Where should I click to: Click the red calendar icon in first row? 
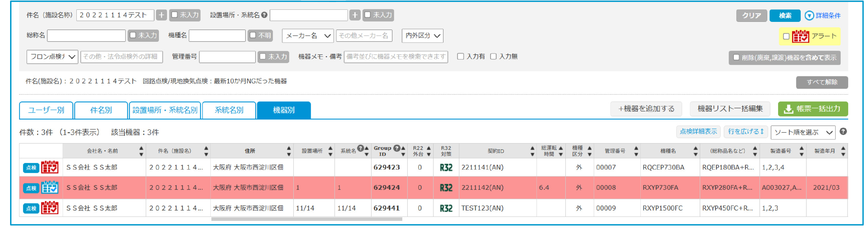(x=49, y=167)
